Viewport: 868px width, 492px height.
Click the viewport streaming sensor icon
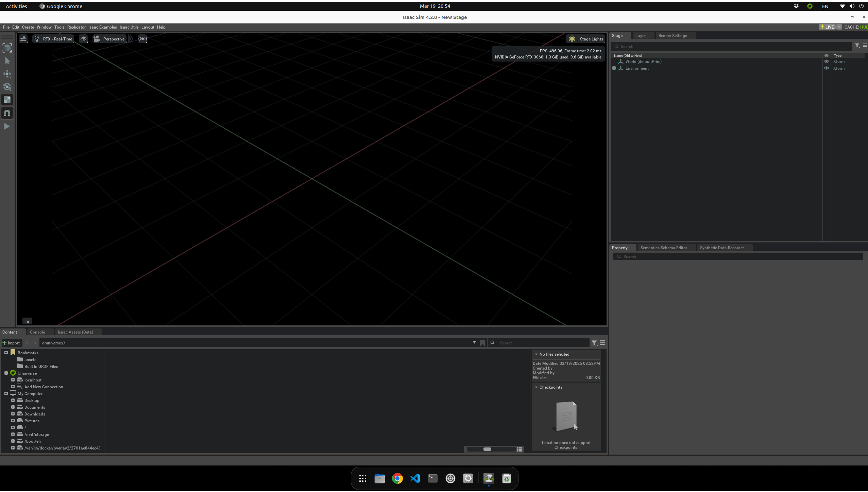[x=142, y=39]
